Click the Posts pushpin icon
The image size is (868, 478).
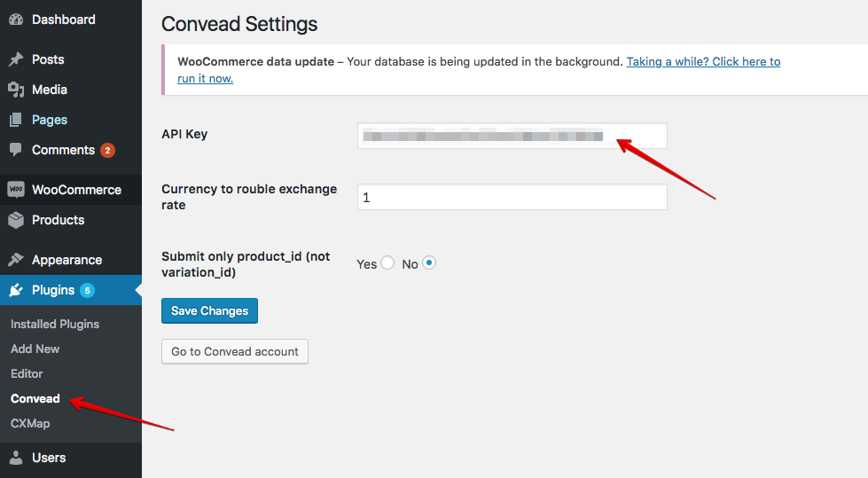[x=16, y=59]
